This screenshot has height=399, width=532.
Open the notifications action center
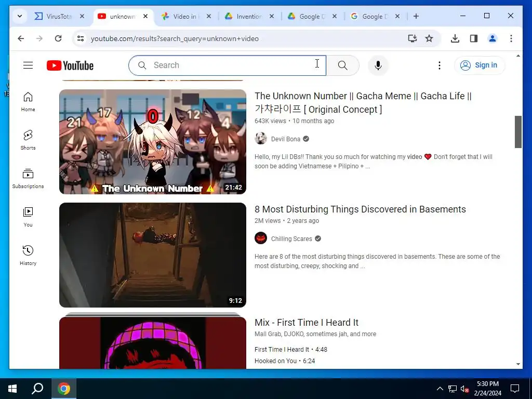[515, 389]
